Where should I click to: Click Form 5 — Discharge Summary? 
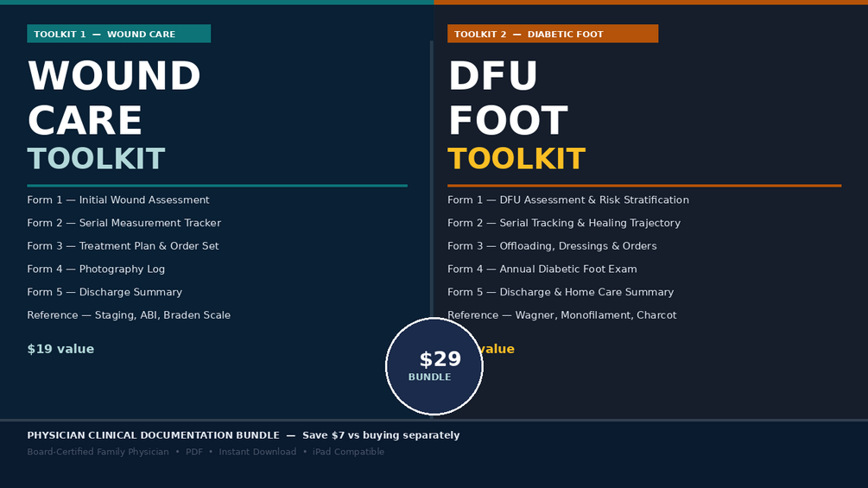(x=105, y=292)
